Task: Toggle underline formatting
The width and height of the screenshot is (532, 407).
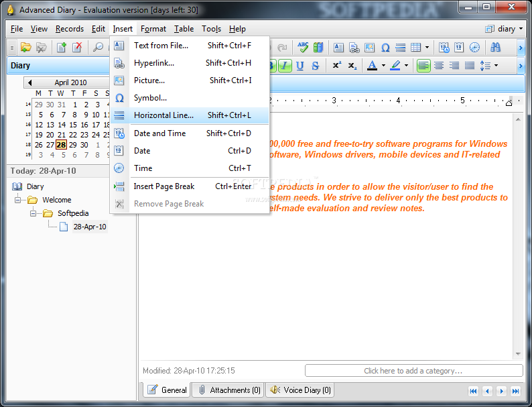Action: coord(300,66)
